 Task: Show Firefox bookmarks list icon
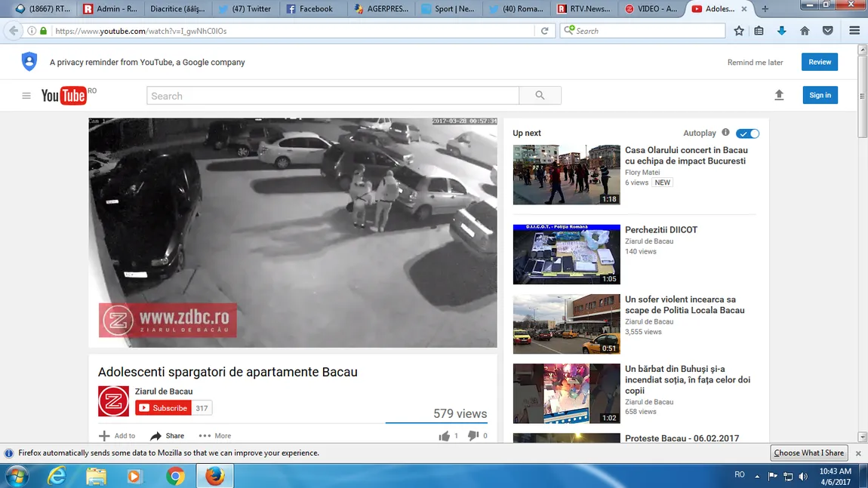coord(759,31)
